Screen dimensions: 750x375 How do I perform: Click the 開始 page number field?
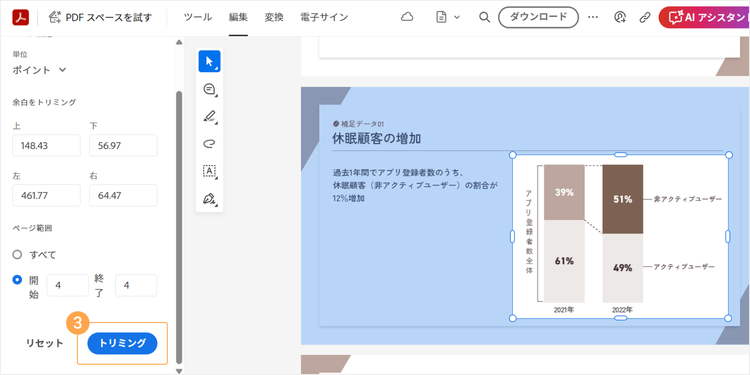point(67,286)
